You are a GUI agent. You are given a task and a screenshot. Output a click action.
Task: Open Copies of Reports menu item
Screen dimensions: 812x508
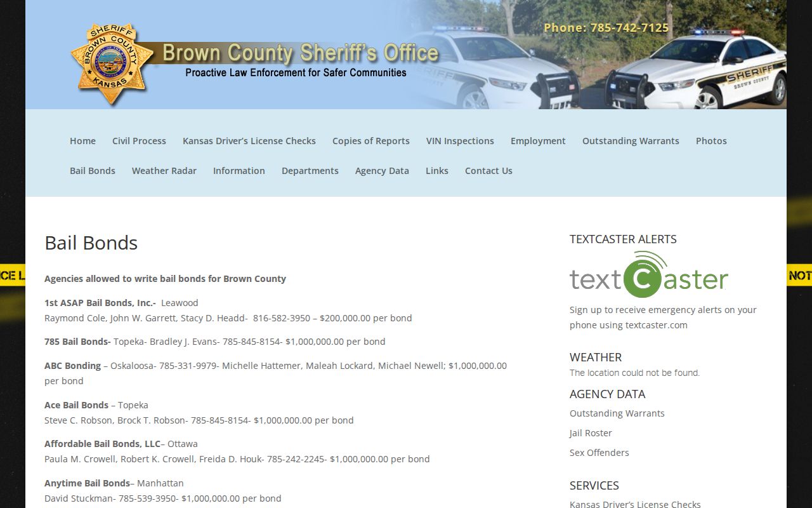pos(371,141)
